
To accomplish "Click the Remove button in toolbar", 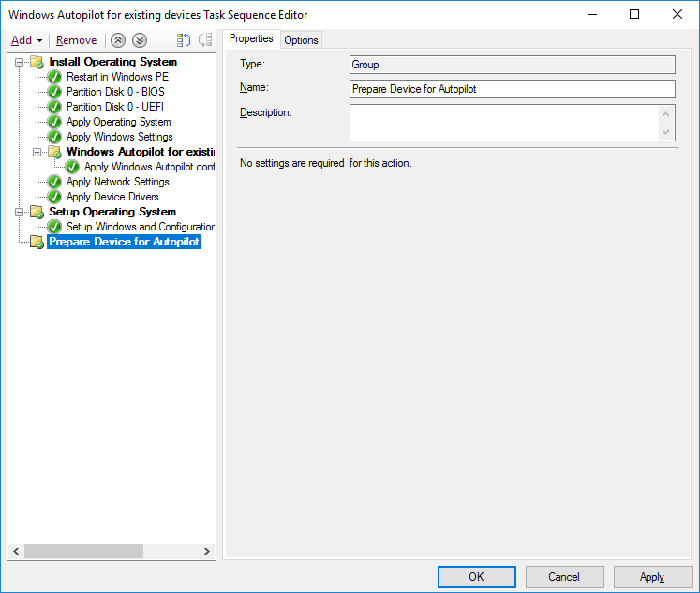I will [x=76, y=40].
